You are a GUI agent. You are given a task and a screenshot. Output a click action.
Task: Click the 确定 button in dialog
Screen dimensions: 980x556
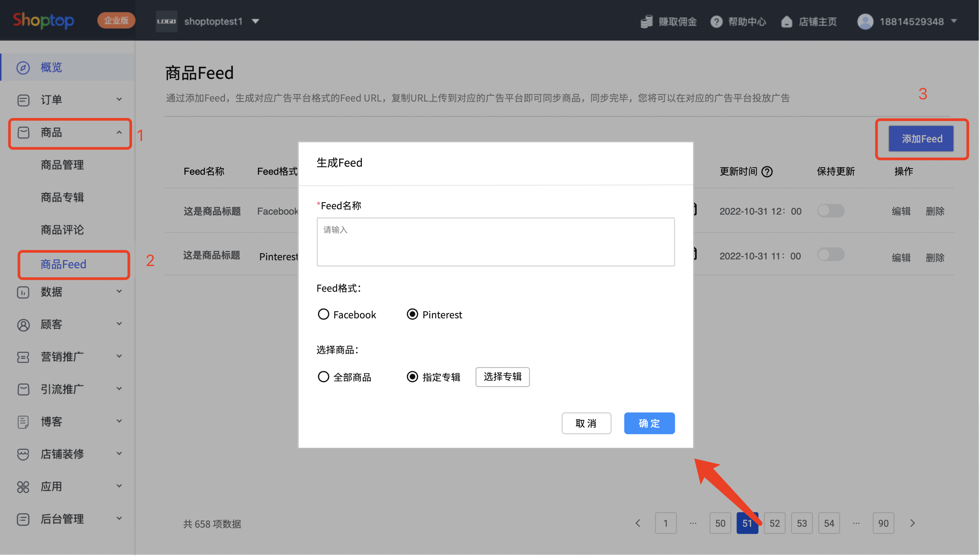(x=649, y=423)
